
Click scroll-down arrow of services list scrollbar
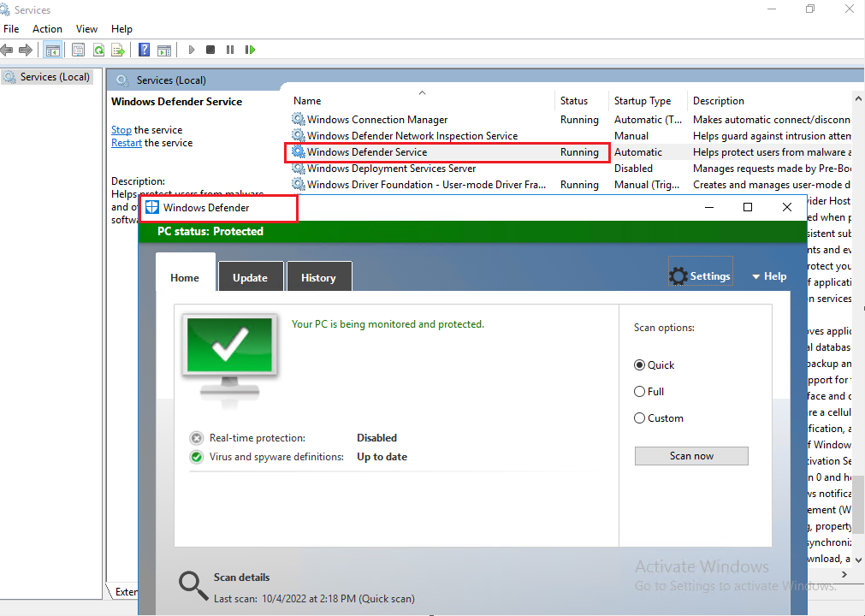858,560
